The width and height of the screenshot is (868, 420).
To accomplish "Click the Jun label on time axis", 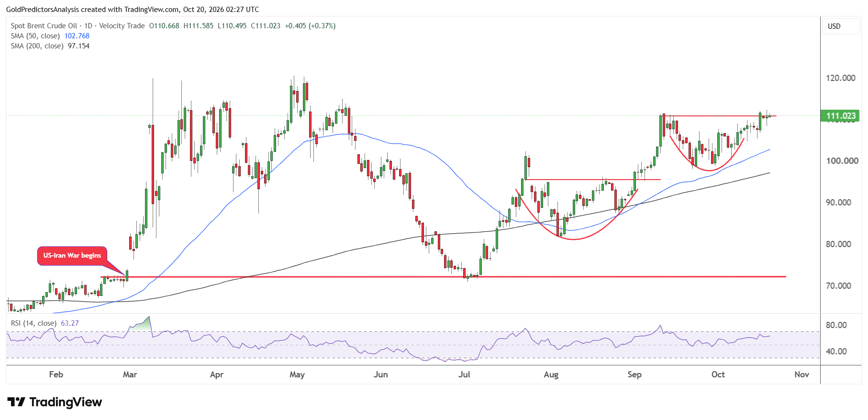I will click(381, 375).
